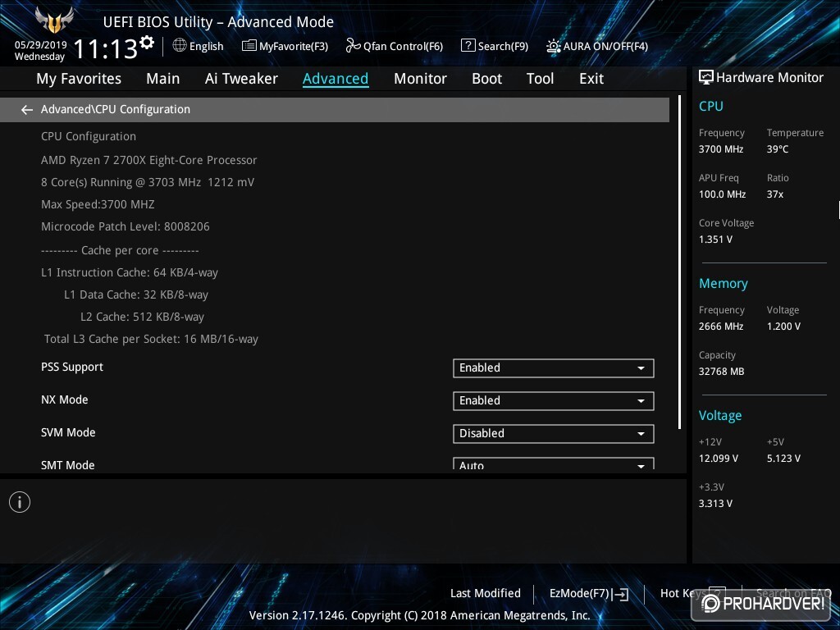Open the SMT Mode Auto dropdown

pyautogui.click(x=554, y=464)
